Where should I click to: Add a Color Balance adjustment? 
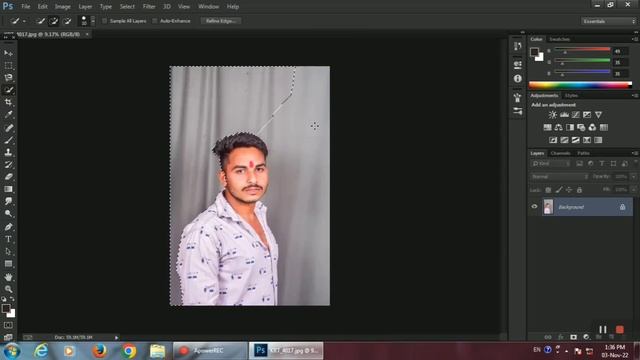coord(558,127)
